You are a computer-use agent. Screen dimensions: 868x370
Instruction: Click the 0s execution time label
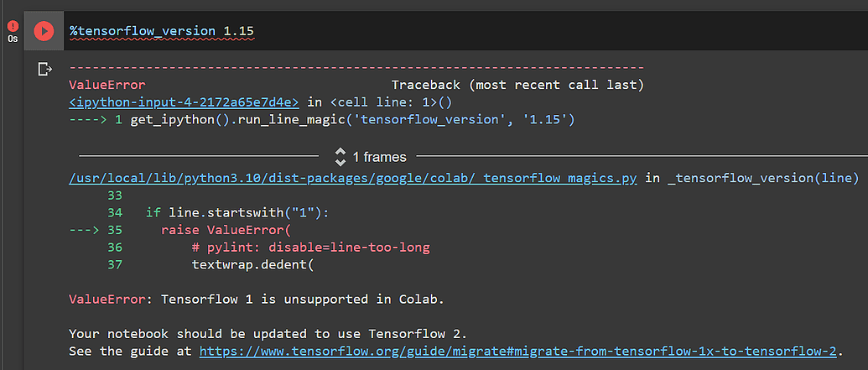pyautogui.click(x=13, y=39)
